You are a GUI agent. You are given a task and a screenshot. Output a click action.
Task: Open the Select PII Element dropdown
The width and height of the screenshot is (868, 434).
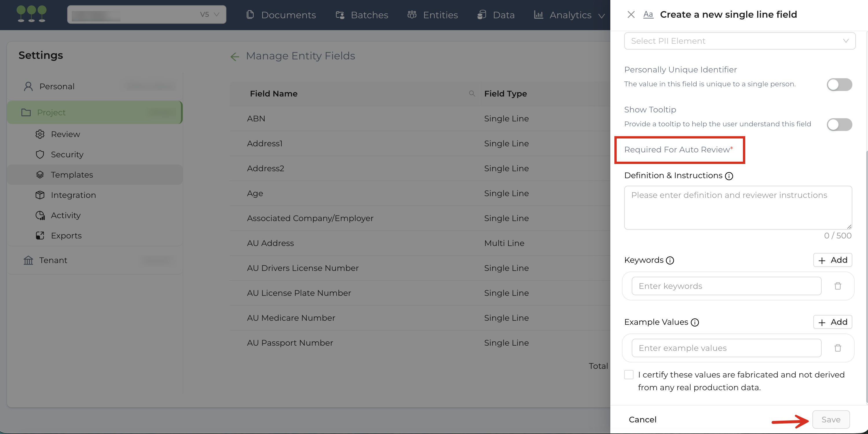pos(739,41)
